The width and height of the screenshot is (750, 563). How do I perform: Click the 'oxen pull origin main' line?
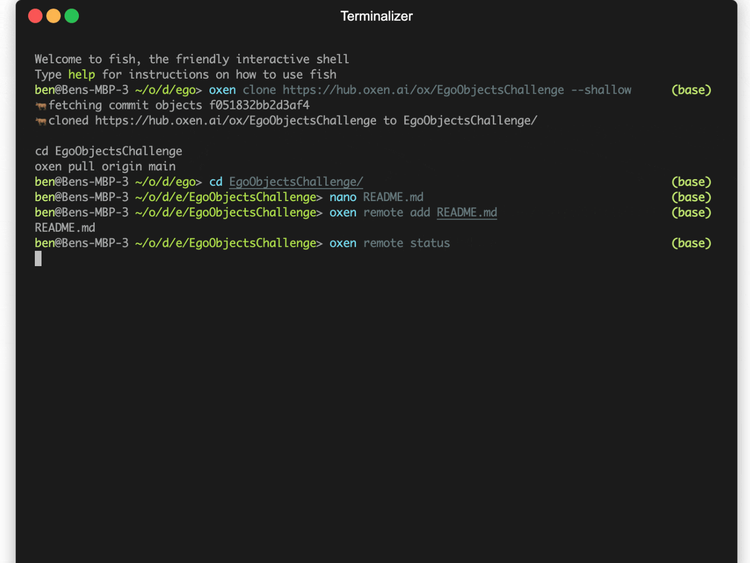click(x=105, y=166)
